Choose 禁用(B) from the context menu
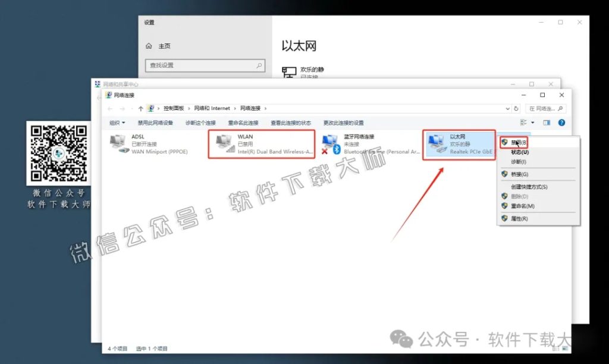Image resolution: width=609 pixels, height=364 pixels. pos(519,142)
